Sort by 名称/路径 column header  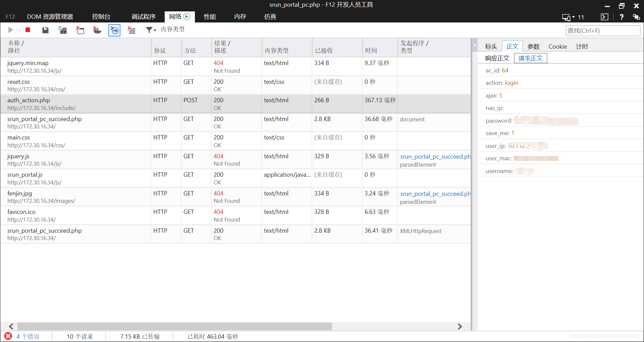click(x=75, y=47)
